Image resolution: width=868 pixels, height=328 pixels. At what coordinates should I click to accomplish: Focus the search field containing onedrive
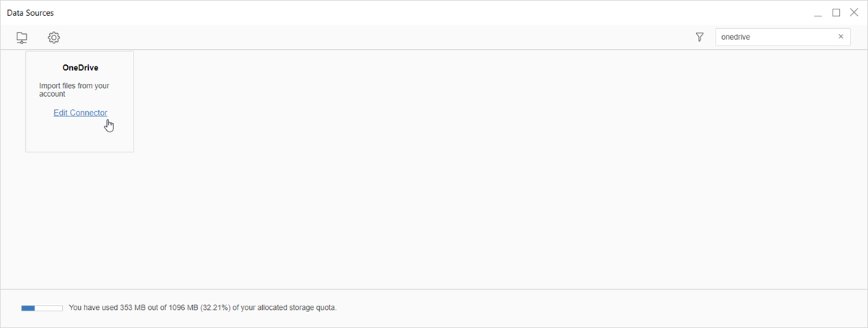coord(773,37)
